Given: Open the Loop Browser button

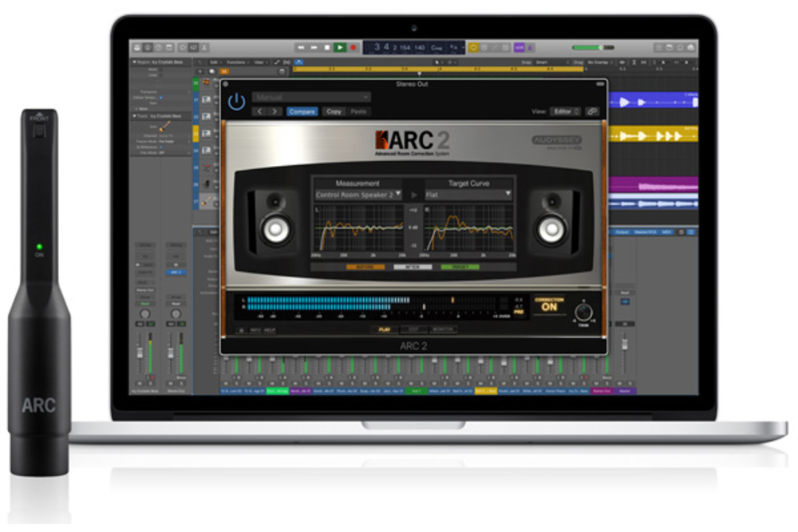Looking at the screenshot, I should pyautogui.click(x=680, y=47).
